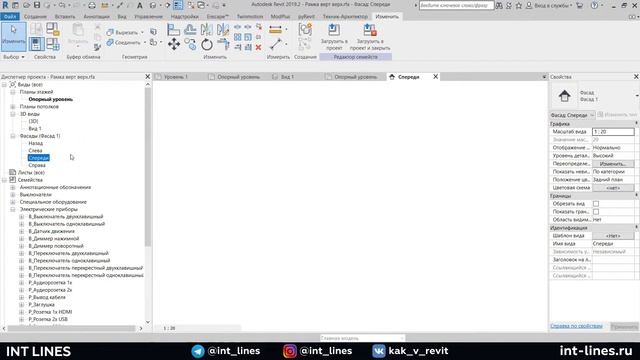Click the Align tool icon
Viewport: 640px width, 360px height.
coord(173,30)
